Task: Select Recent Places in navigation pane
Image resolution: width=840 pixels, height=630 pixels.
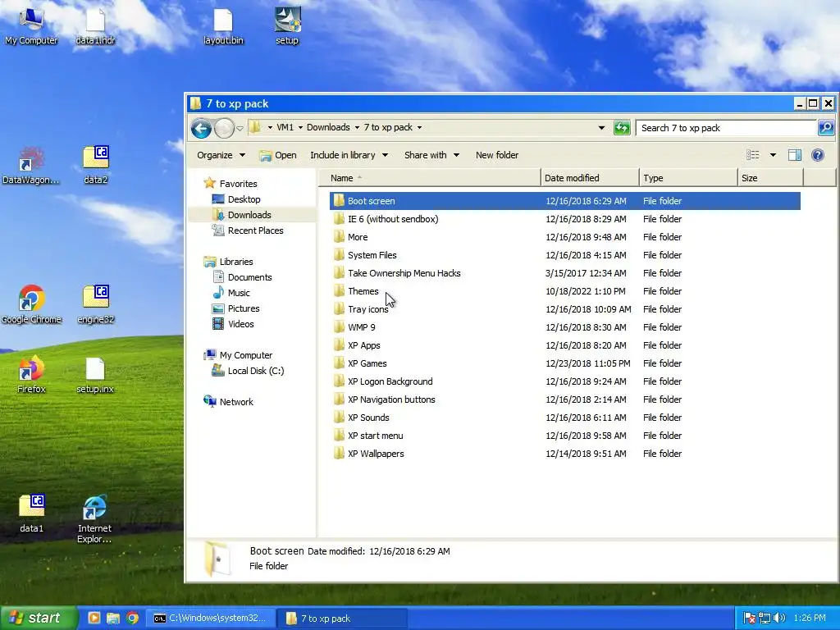Action: (x=248, y=231)
